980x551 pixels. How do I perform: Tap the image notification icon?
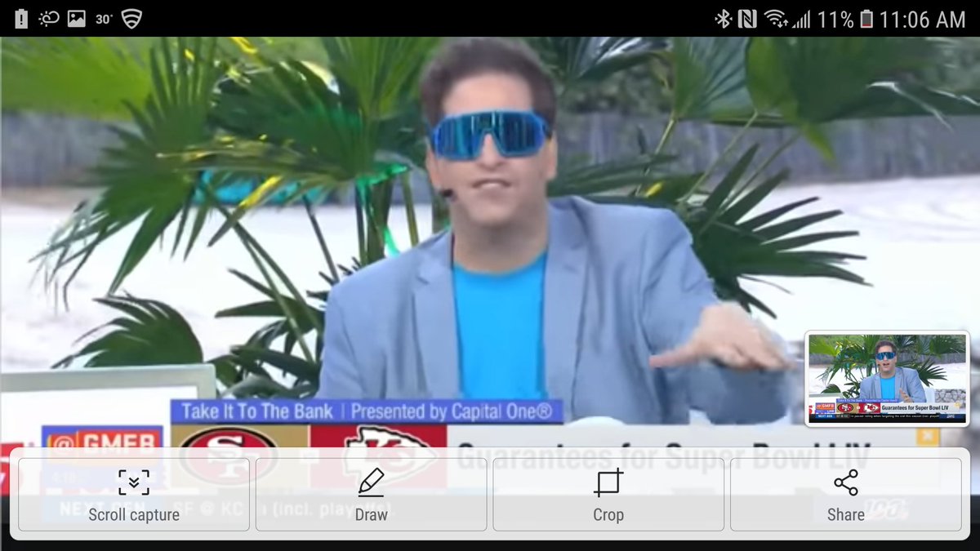pyautogui.click(x=77, y=19)
